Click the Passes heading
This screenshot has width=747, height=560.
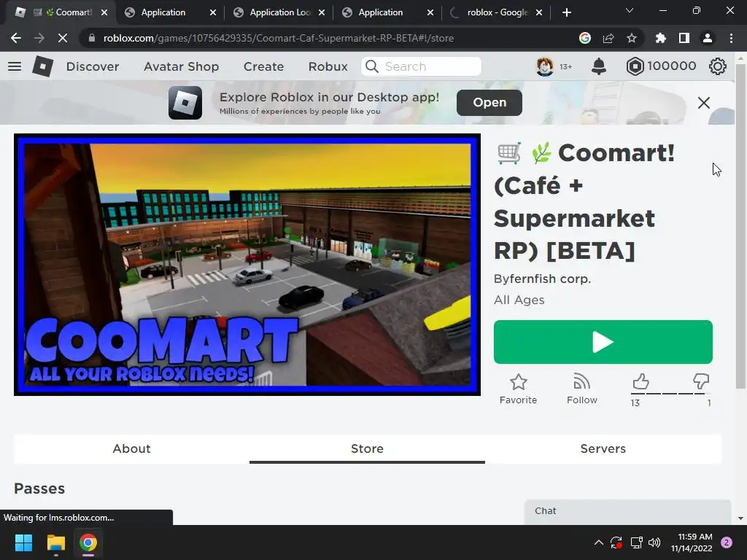click(39, 489)
